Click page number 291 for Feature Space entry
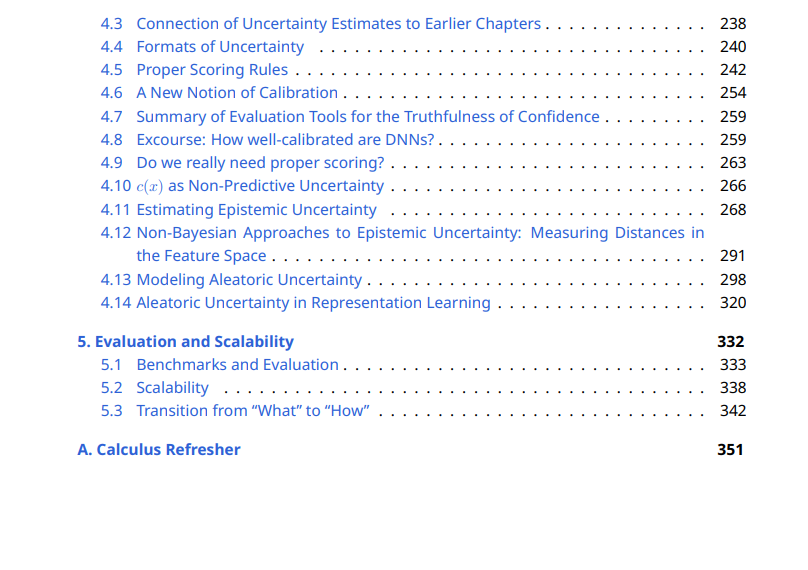 click(733, 256)
